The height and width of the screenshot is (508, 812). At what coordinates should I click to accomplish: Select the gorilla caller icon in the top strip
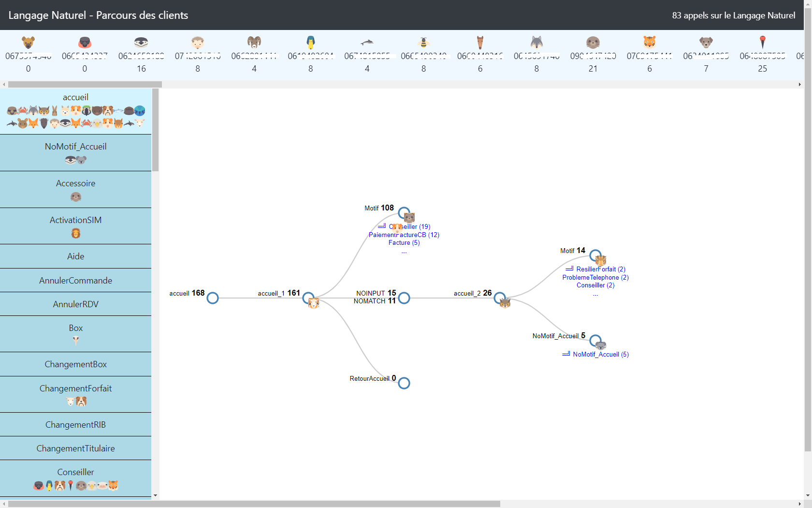[85, 42]
